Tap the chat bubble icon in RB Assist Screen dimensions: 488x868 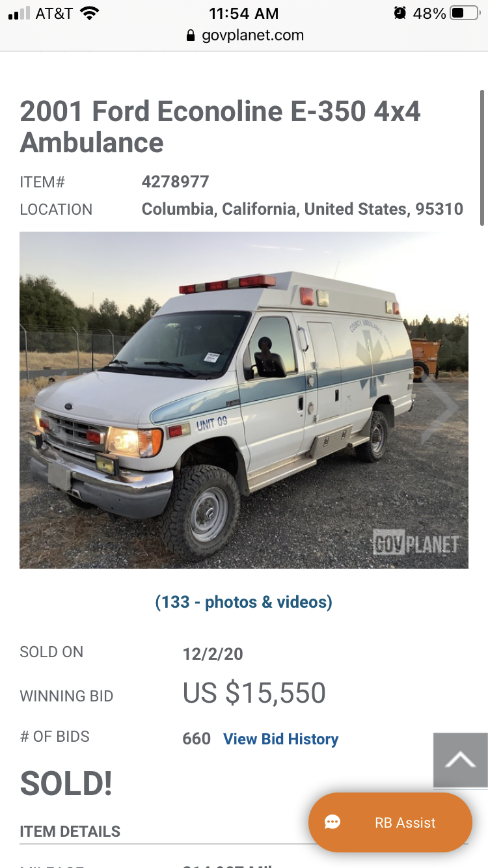pos(332,822)
